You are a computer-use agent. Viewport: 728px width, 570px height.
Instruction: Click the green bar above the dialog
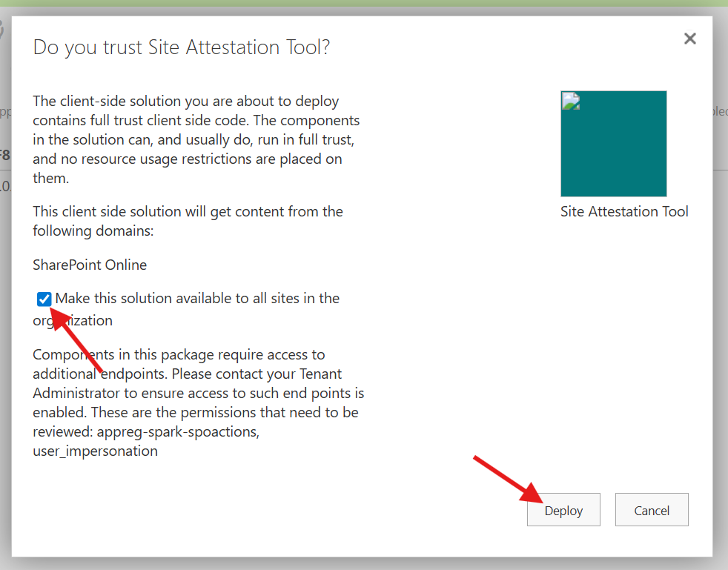point(364,3)
